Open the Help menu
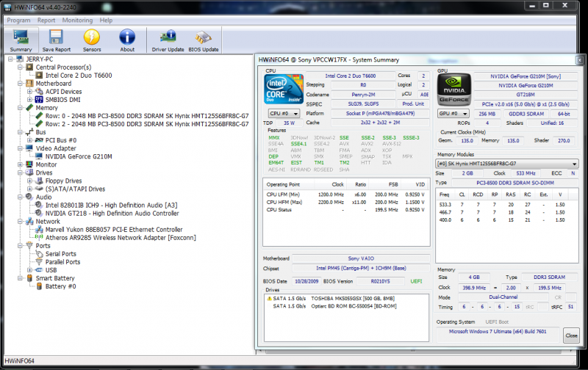 click(106, 21)
